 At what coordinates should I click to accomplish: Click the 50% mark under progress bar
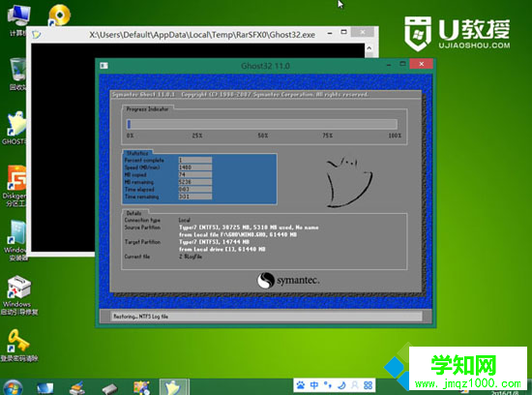(x=262, y=136)
